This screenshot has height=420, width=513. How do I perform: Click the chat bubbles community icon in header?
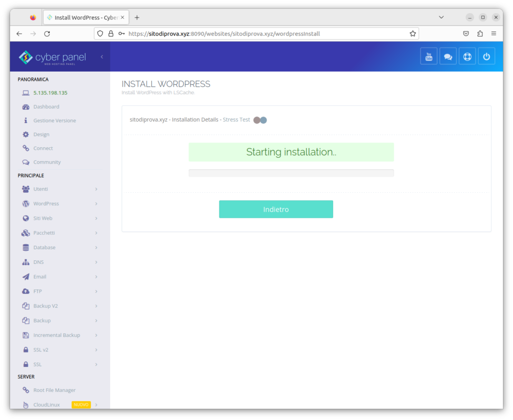[x=448, y=57]
